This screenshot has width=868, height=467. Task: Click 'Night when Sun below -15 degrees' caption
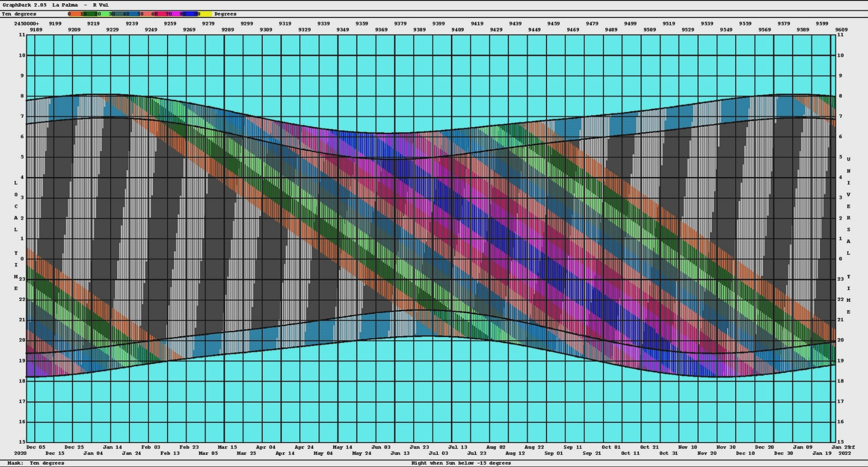click(x=461, y=463)
